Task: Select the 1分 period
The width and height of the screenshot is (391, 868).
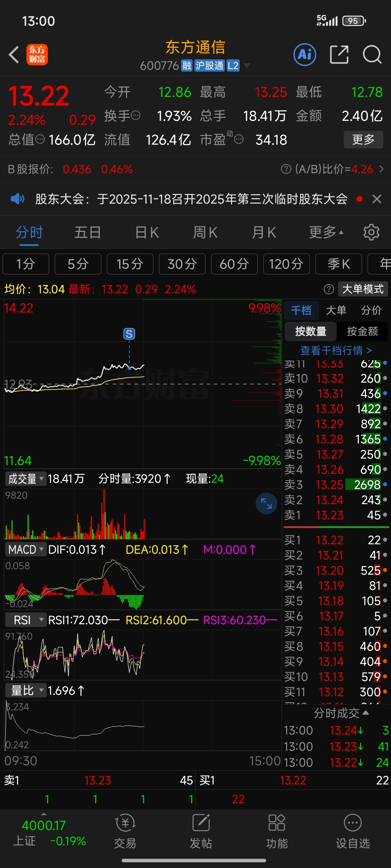Action: [26, 264]
